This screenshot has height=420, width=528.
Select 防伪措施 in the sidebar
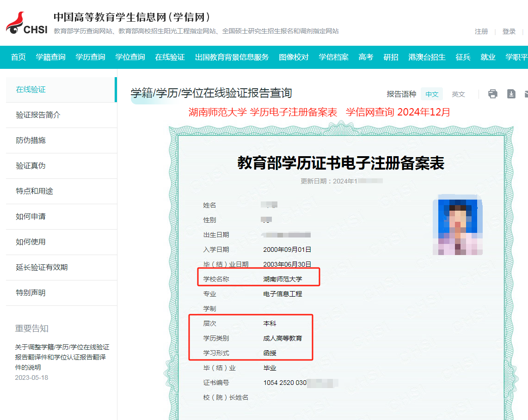coord(61,140)
